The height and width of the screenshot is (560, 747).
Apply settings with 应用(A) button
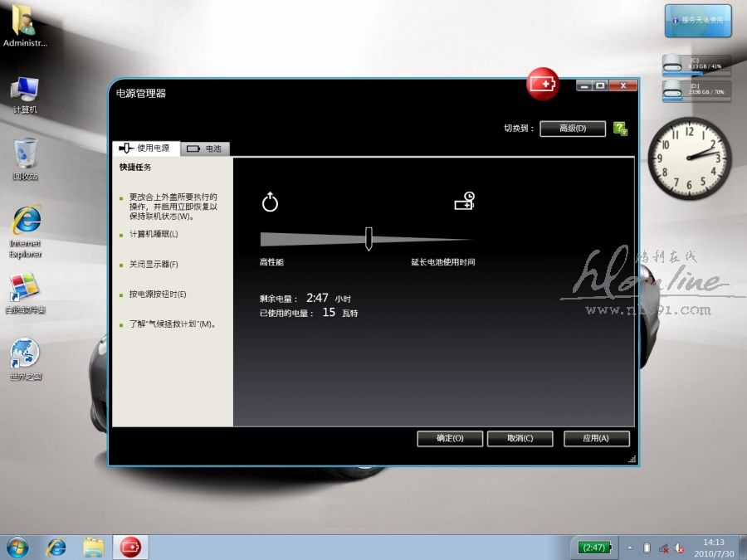597,439
